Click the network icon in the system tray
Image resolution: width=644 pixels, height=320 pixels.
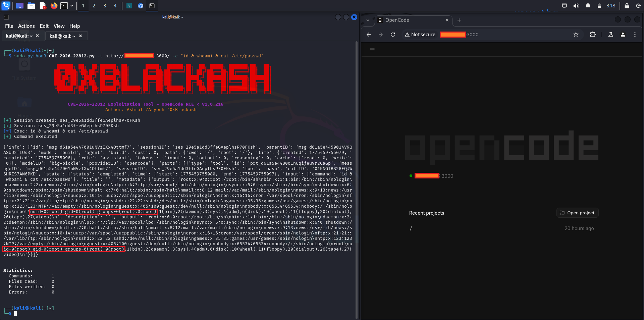click(x=564, y=5)
